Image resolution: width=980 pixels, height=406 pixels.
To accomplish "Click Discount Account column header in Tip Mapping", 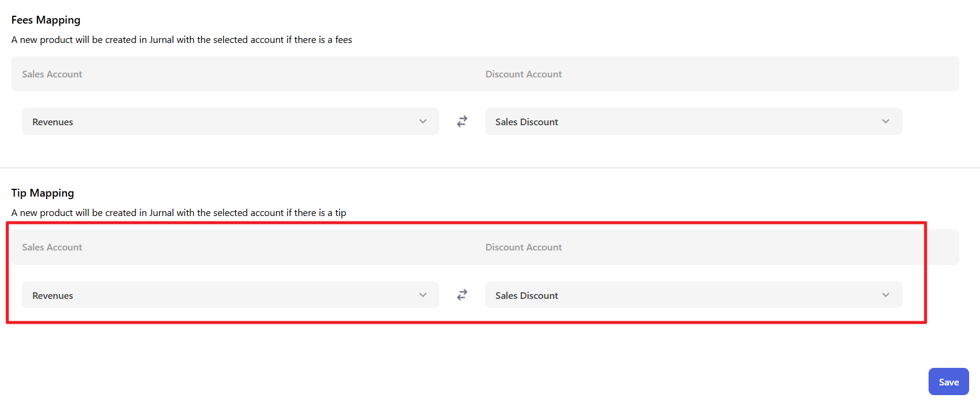I will (x=523, y=247).
